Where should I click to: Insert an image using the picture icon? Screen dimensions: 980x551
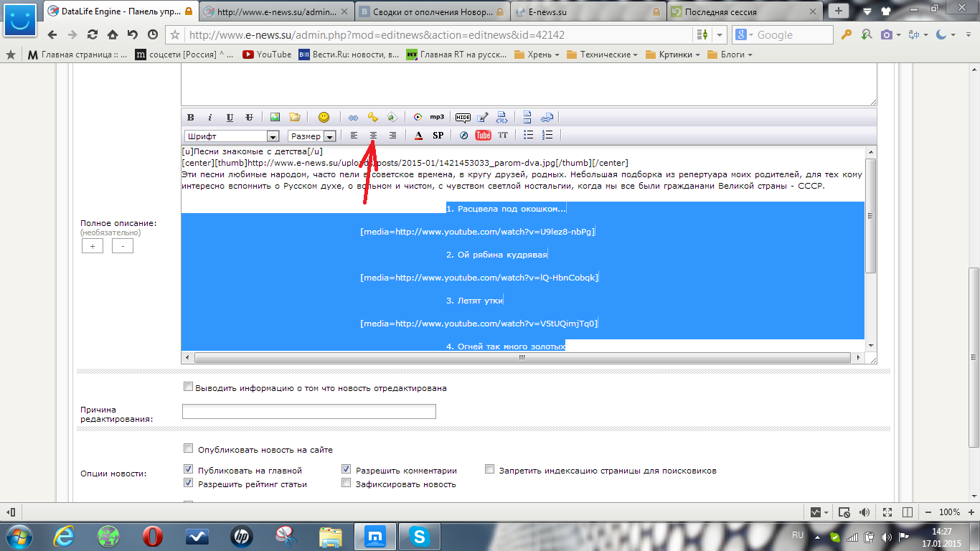(x=275, y=117)
